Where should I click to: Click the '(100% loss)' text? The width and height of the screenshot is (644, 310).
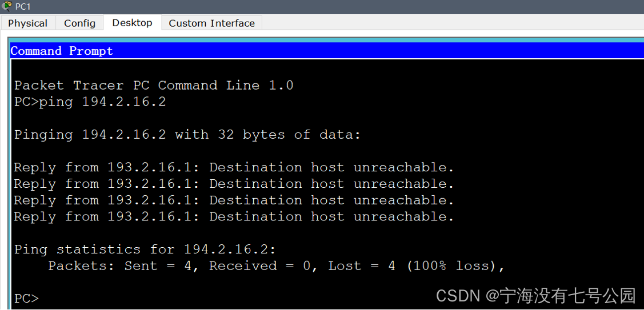pos(455,266)
